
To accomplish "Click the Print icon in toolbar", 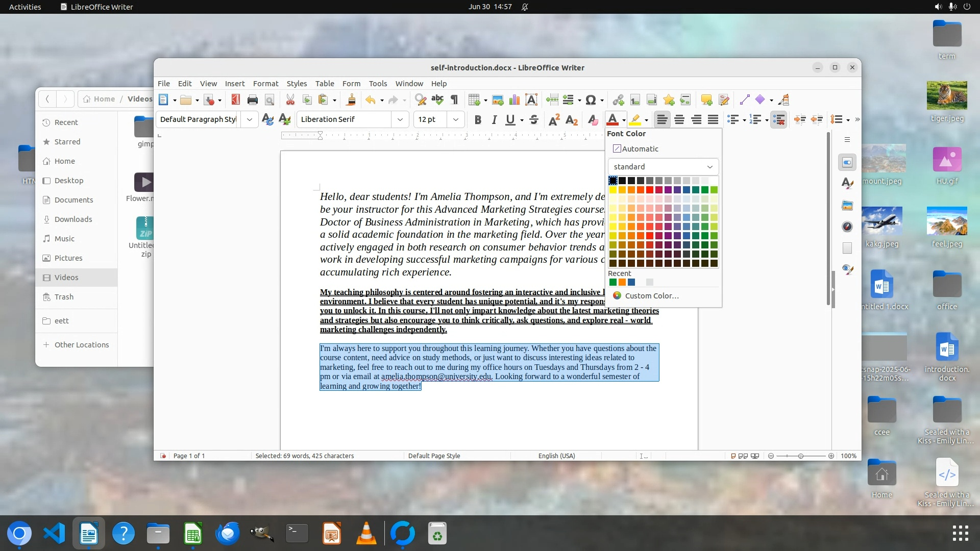I will (x=252, y=100).
